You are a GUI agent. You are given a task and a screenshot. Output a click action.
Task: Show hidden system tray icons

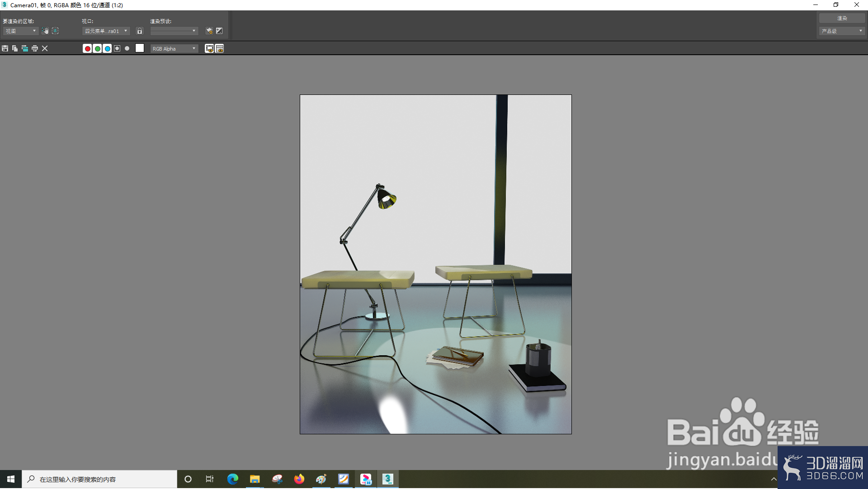pos(774,480)
